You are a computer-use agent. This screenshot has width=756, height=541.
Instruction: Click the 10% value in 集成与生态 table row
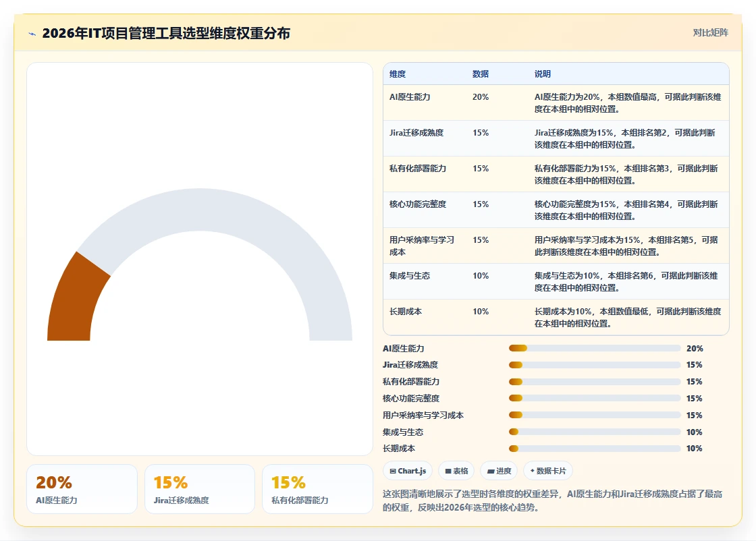click(x=481, y=275)
